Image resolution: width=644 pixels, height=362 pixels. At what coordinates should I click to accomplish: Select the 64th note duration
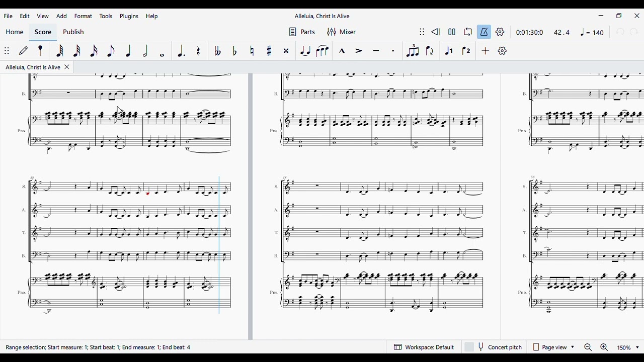[60, 51]
